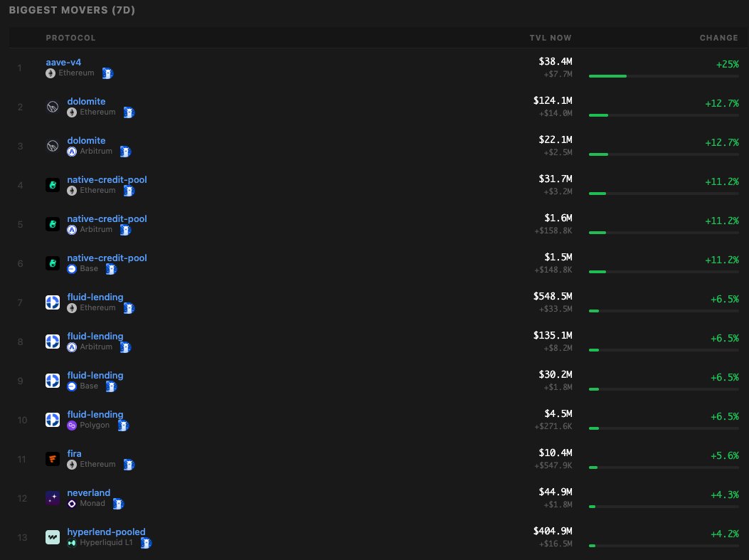
Task: Click the Polygon chain icon
Action: point(72,426)
